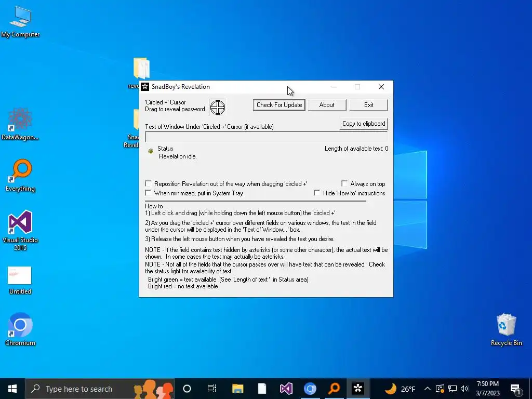The height and width of the screenshot is (399, 532).
Task: Click 'Text of Window Under Circled + Cursor' label
Action: [209, 127]
